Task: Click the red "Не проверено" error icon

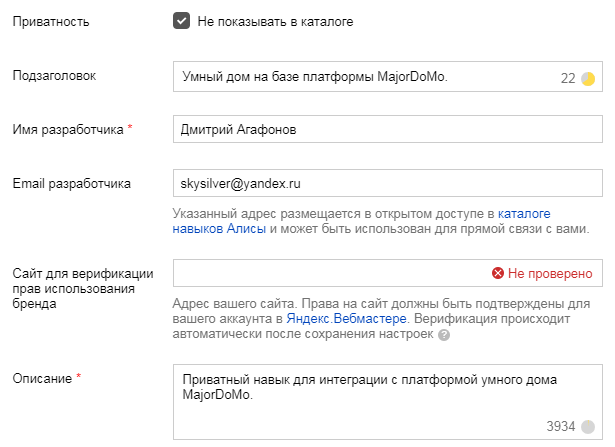Action: [x=497, y=273]
